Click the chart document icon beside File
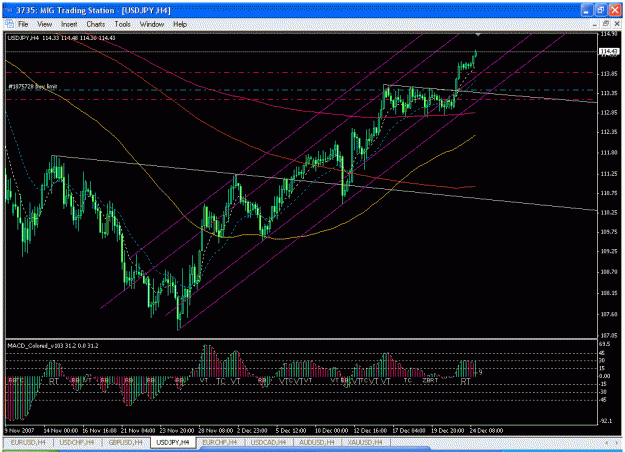This screenshot has height=452, width=625. point(10,24)
